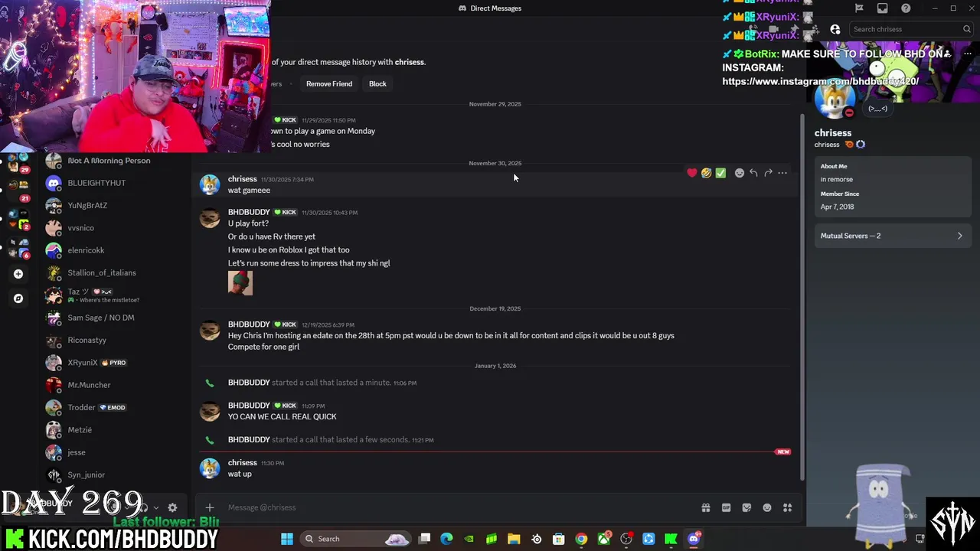This screenshot has width=980, height=551.
Task: Open DM with Not A Morning Person
Action: tap(115, 161)
